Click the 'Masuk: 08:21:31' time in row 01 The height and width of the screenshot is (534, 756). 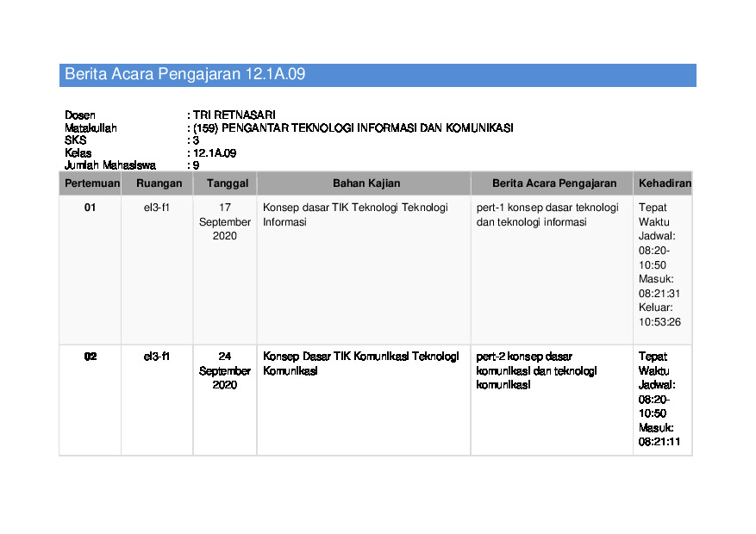coord(659,287)
